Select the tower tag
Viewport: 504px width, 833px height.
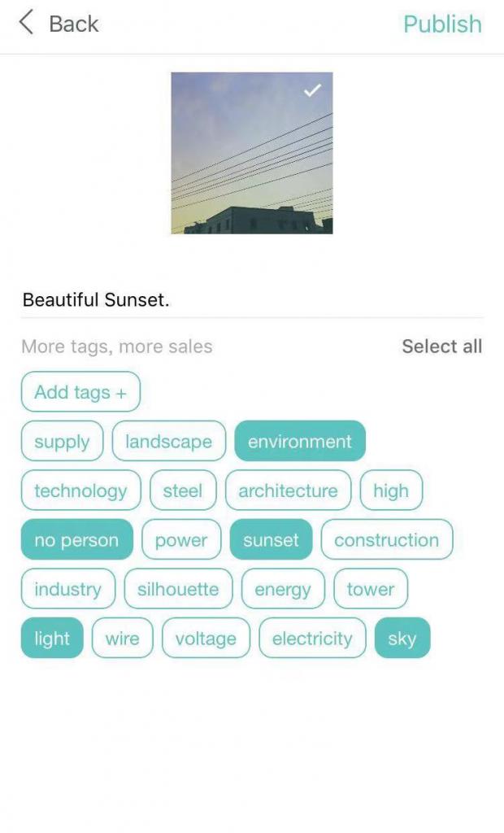click(370, 589)
